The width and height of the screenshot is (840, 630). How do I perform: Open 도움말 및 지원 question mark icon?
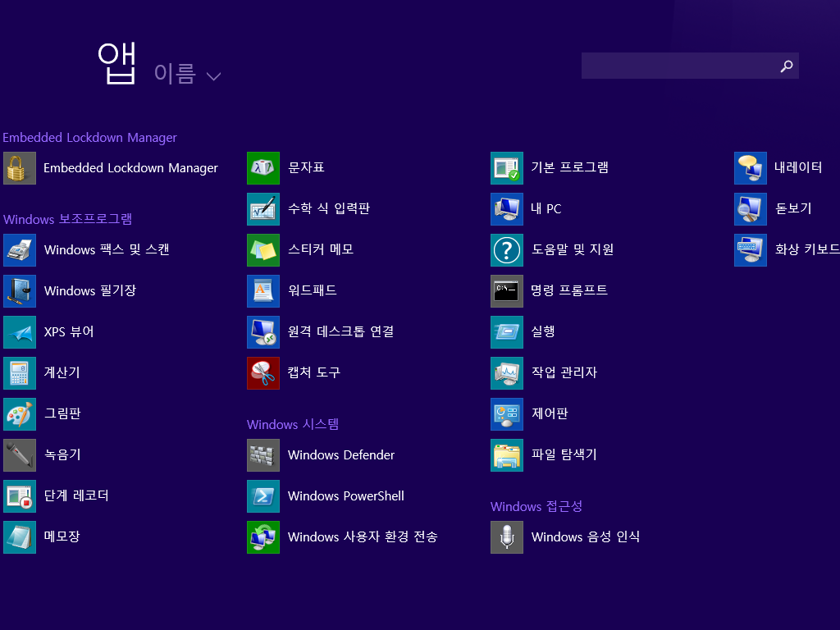pyautogui.click(x=507, y=250)
